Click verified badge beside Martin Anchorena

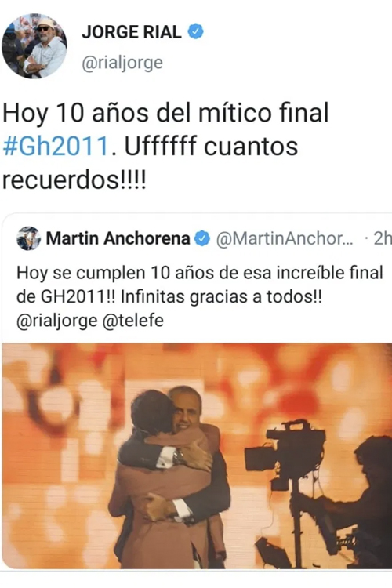pyautogui.click(x=203, y=238)
